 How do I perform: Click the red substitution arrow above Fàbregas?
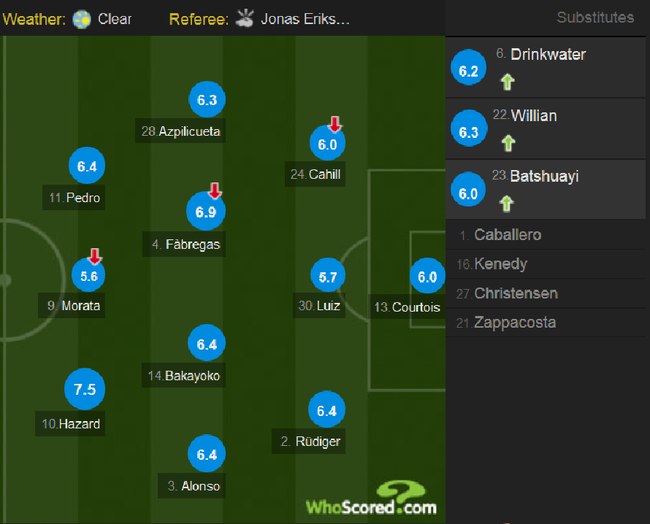(214, 190)
